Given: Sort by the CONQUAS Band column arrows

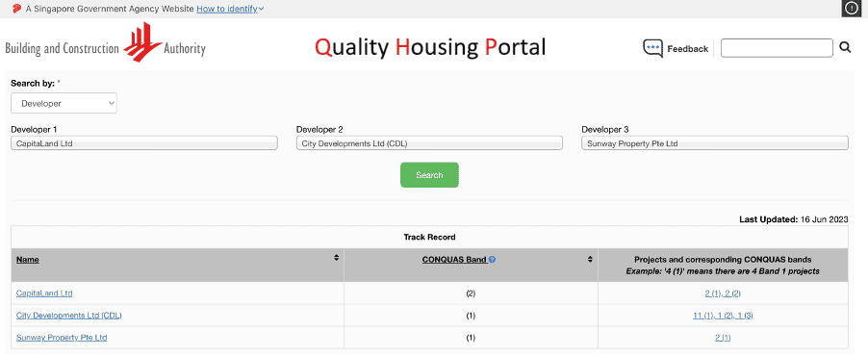Looking at the screenshot, I should 590,259.
